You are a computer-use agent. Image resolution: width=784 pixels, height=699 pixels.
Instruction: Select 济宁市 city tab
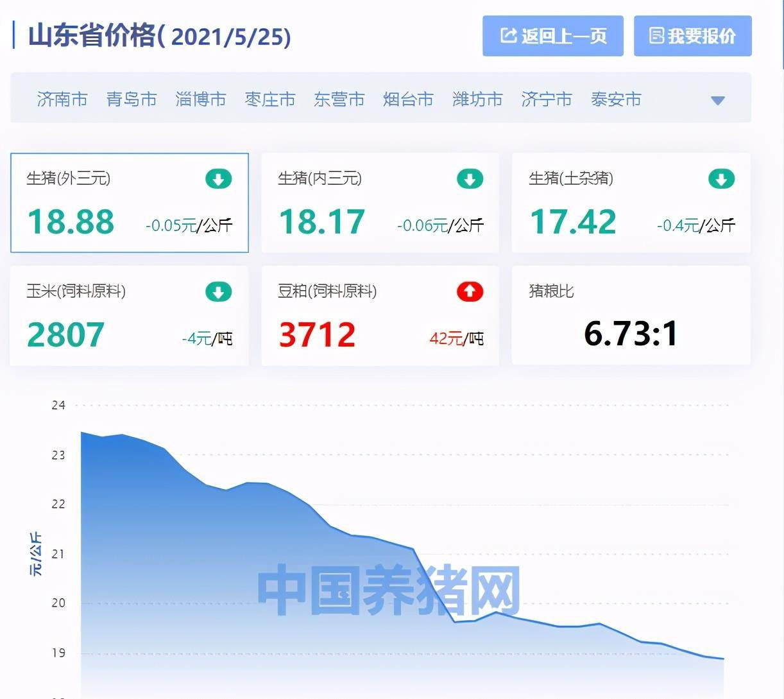[x=547, y=99]
